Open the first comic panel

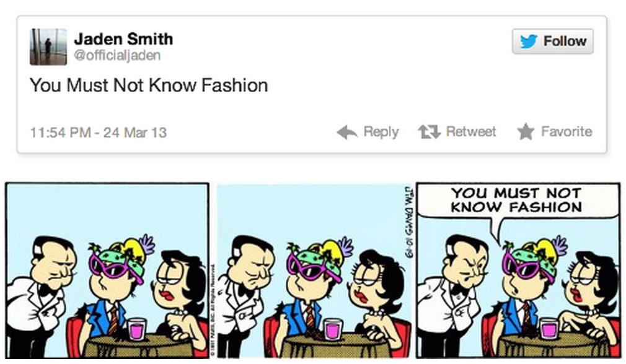tap(107, 271)
